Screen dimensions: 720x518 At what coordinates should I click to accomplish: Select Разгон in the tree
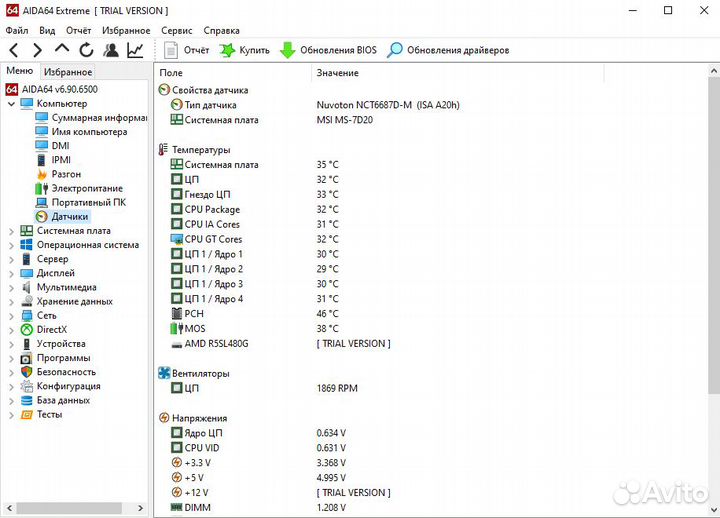66,174
